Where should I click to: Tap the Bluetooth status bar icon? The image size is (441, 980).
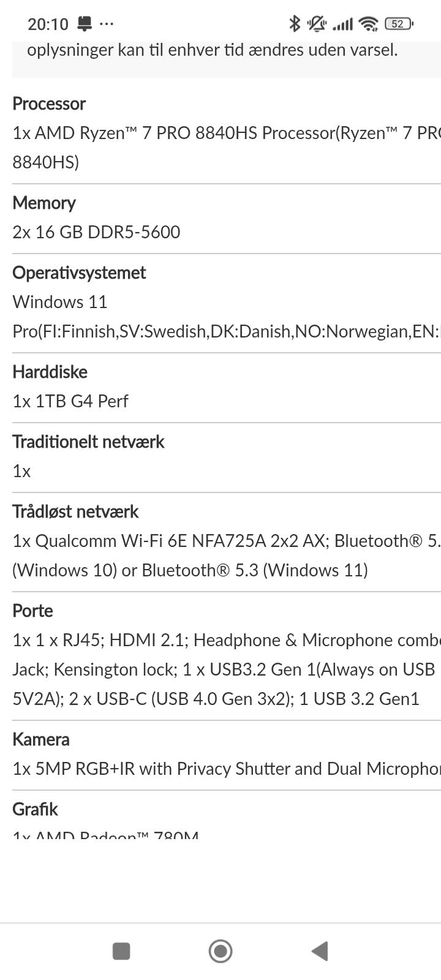click(x=295, y=24)
